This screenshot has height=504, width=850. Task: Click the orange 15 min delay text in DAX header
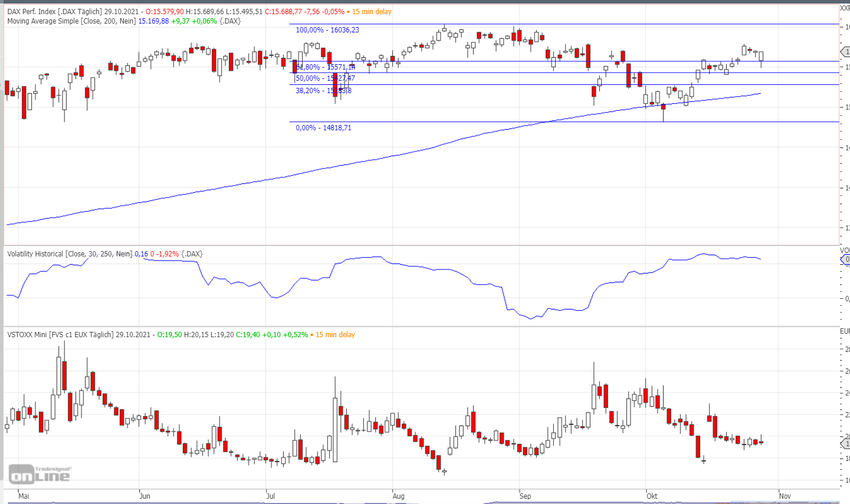click(372, 12)
